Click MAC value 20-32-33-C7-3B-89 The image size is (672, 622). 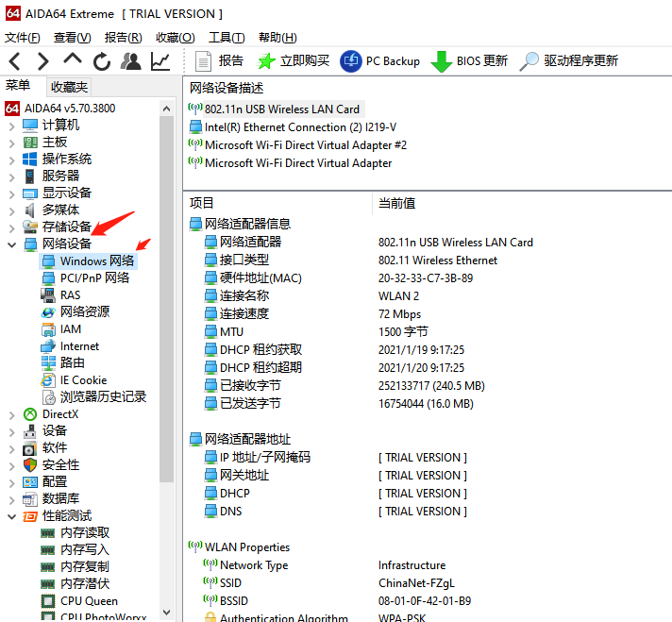(x=426, y=278)
